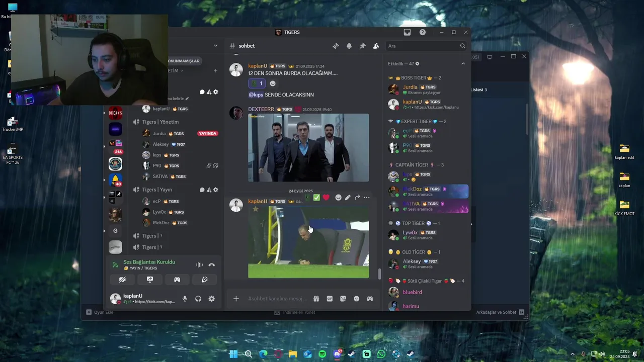Image resolution: width=644 pixels, height=362 pixels.
Task: Toggle the member list icon
Action: pyautogui.click(x=376, y=46)
